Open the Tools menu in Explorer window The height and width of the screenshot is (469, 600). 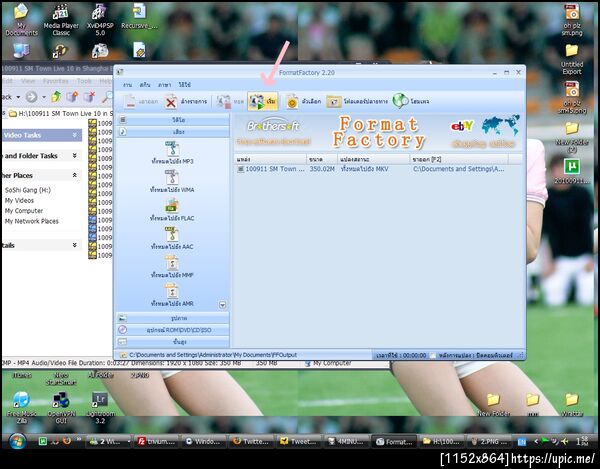[84, 81]
